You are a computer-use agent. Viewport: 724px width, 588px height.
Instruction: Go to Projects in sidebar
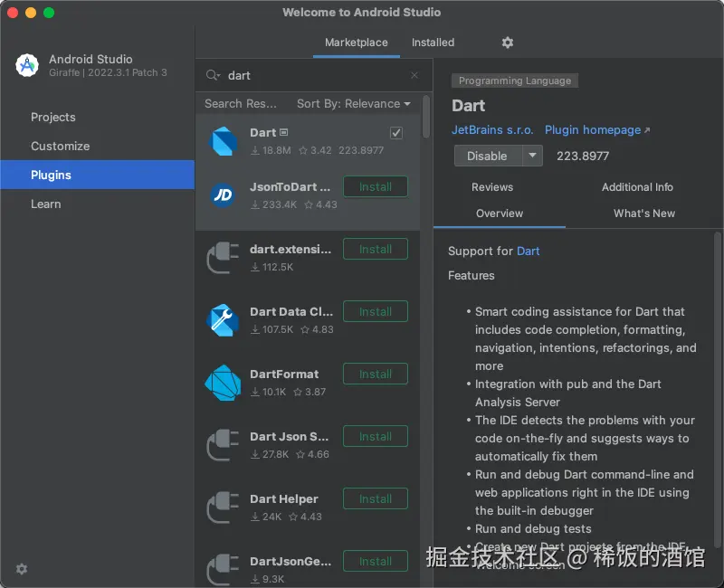pos(98,118)
